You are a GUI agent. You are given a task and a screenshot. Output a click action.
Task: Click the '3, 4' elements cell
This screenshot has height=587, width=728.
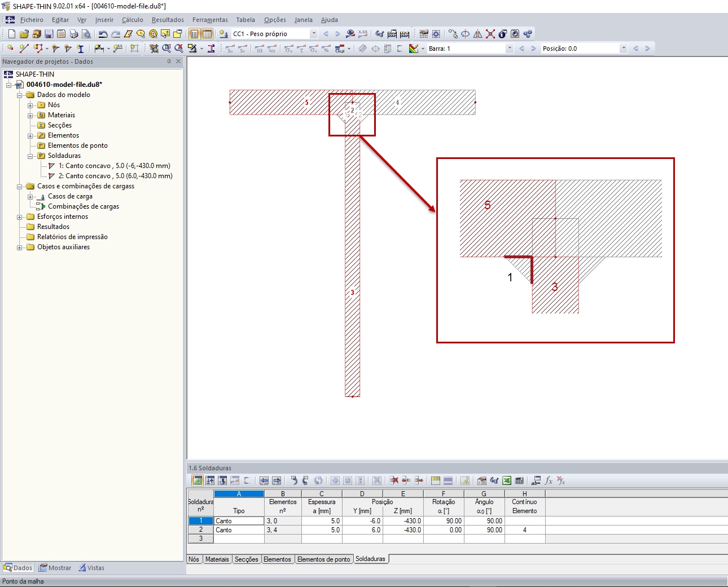(283, 530)
